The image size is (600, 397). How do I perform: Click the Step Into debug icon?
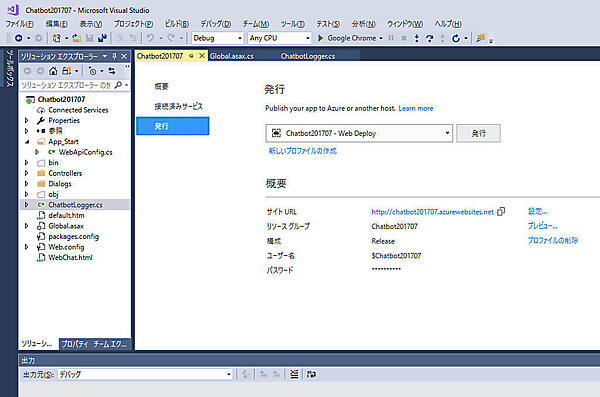point(417,38)
